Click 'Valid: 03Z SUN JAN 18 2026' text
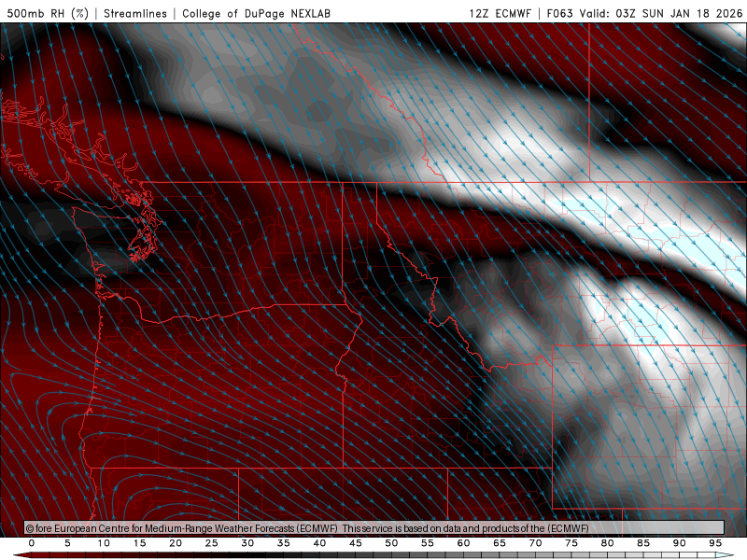Screen dimensions: 747x560 (x=661, y=13)
